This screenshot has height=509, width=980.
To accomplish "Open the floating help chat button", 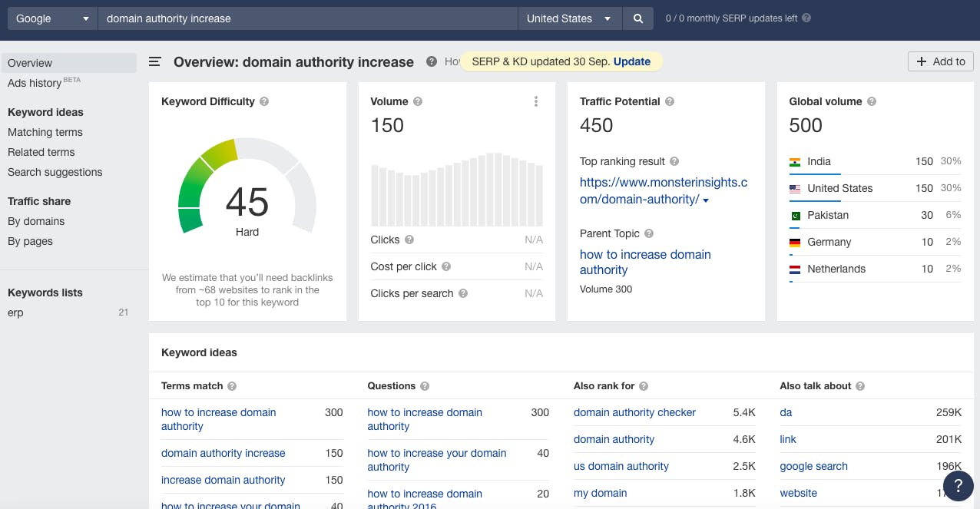I will (958, 486).
